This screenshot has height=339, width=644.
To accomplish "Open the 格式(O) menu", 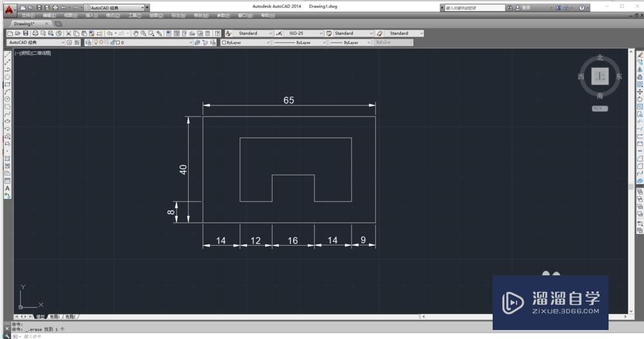I will point(113,15).
